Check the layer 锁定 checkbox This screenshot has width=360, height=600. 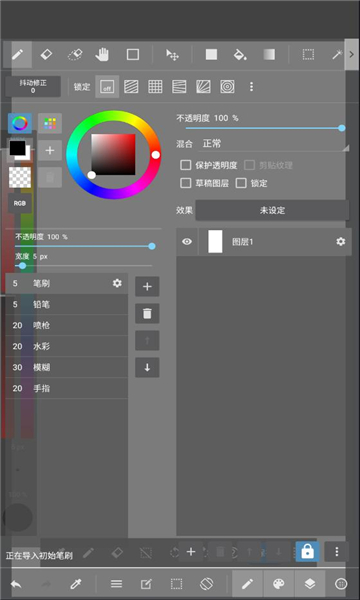(241, 183)
